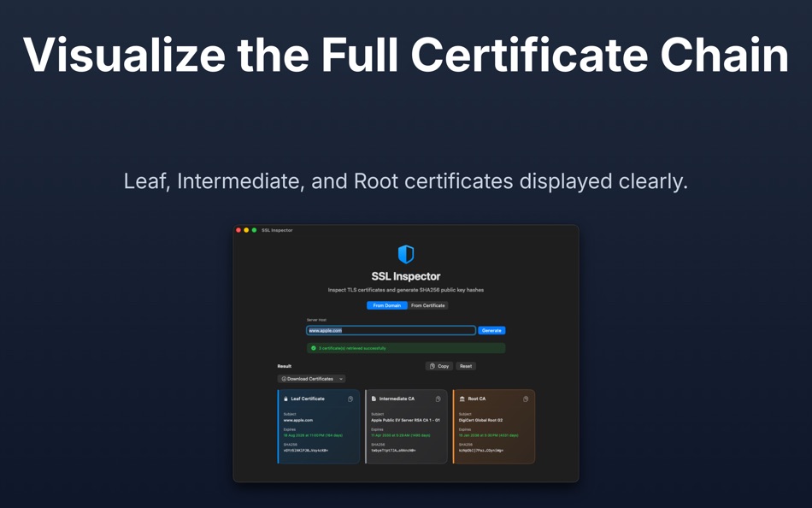Click the Copy button in the Result section
Image resolution: width=812 pixels, height=508 pixels.
tap(439, 366)
